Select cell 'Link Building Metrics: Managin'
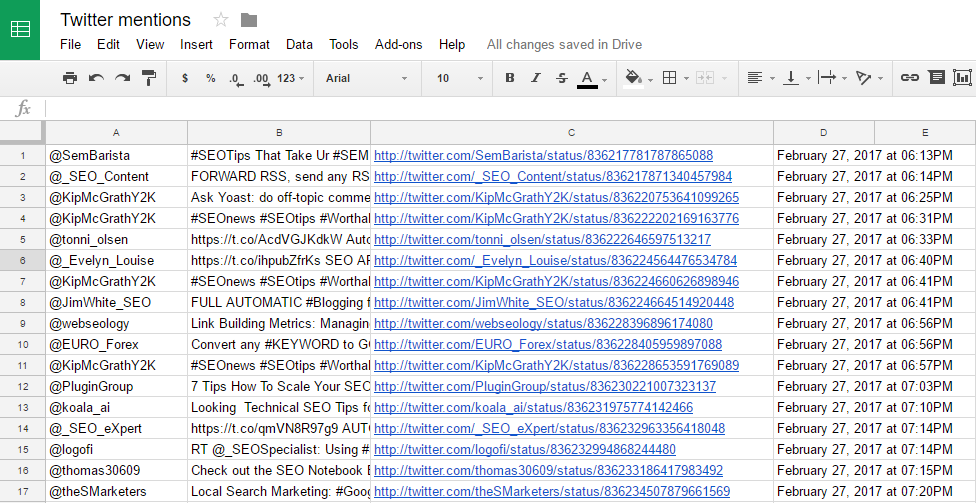This screenshot has width=976, height=503. click(279, 324)
